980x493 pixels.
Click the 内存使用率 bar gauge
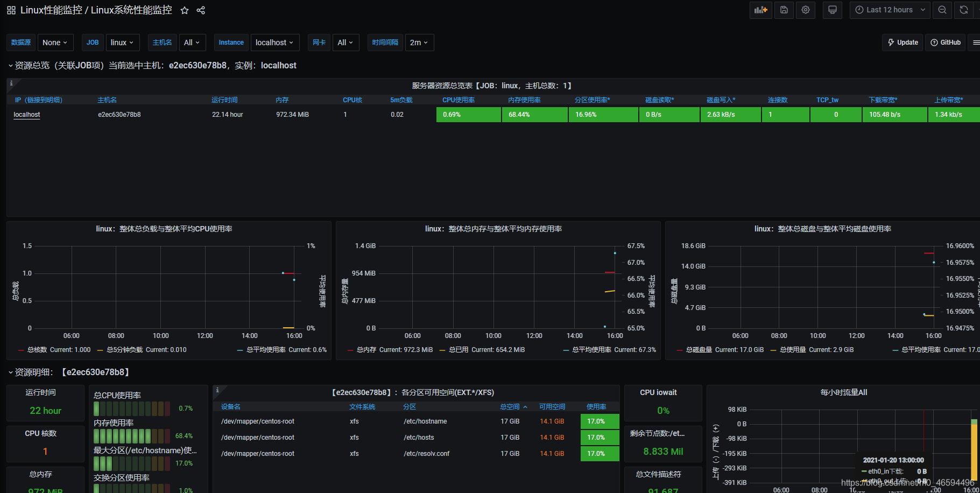[x=132, y=436]
